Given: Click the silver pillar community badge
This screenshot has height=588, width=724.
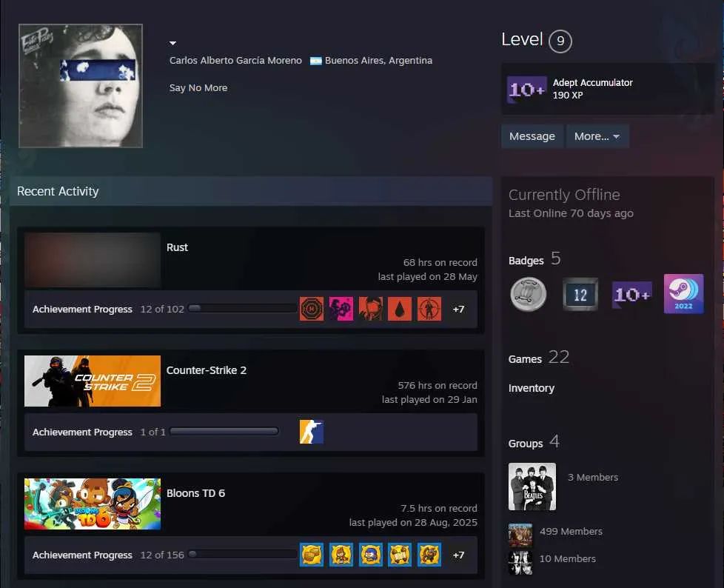Looking at the screenshot, I should (529, 294).
